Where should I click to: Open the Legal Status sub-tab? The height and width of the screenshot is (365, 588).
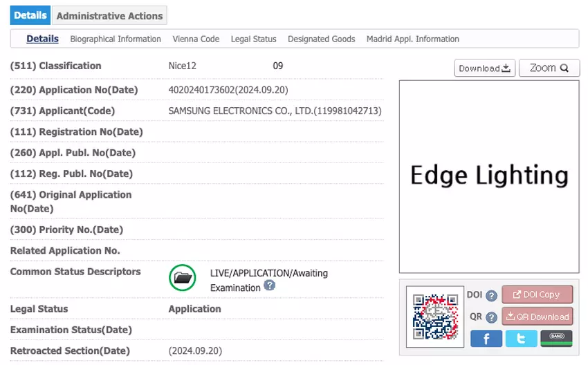click(x=254, y=39)
